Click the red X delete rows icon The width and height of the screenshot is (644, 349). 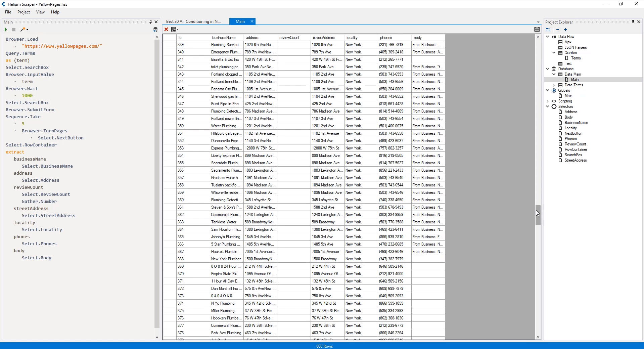click(x=166, y=29)
